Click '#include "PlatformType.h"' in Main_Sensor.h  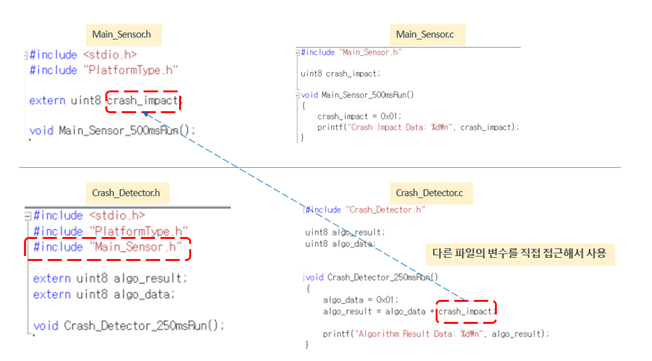[104, 70]
